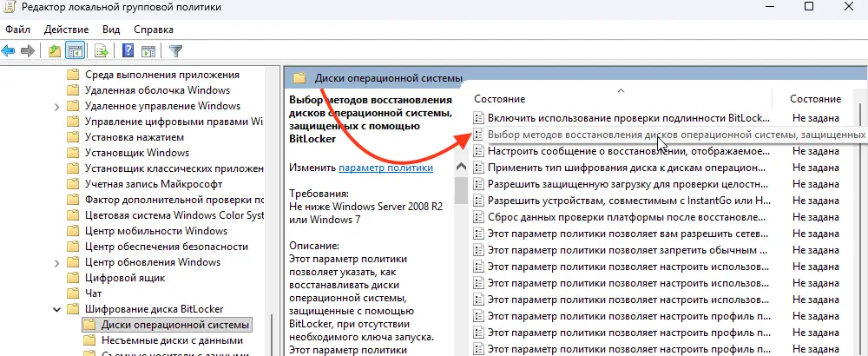Open the 'Чат' folder in the tree
Viewport: 868px width, 356px height.
(x=94, y=293)
